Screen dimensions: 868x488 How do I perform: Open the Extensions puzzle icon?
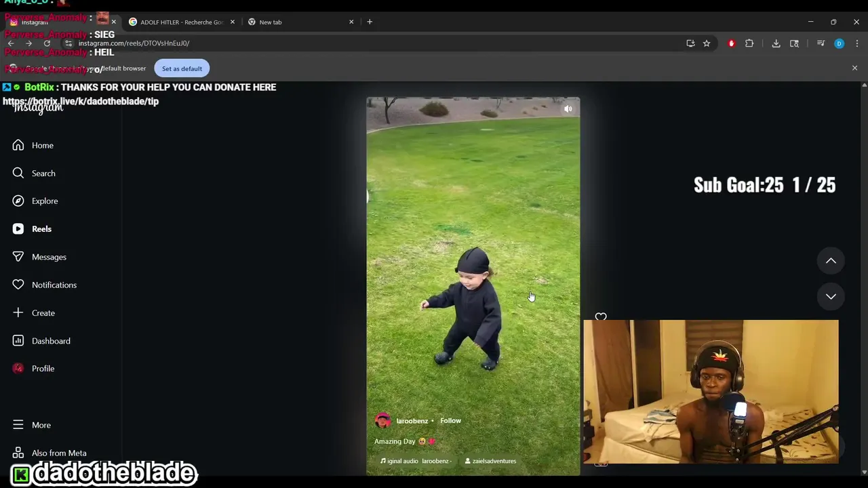click(x=749, y=43)
